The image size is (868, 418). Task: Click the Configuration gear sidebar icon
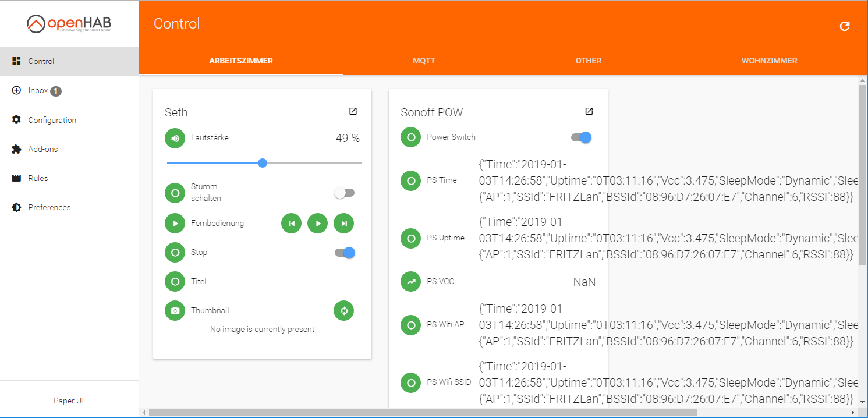[x=16, y=119]
